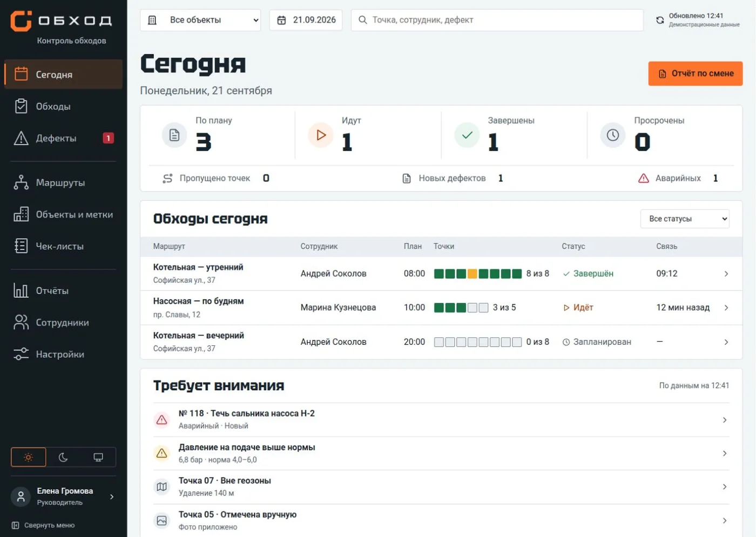
Task: Open the Сегодня menu item
Action: [x=64, y=74]
